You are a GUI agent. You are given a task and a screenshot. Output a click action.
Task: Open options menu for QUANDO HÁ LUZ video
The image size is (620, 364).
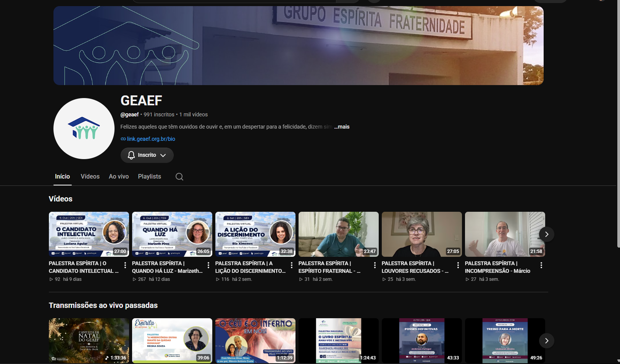[208, 265]
